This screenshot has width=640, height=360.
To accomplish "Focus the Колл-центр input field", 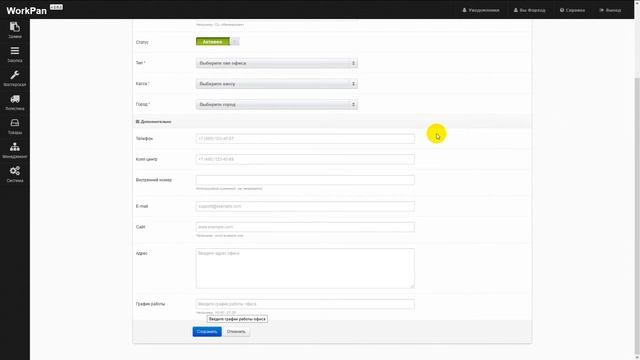I will click(x=305, y=159).
